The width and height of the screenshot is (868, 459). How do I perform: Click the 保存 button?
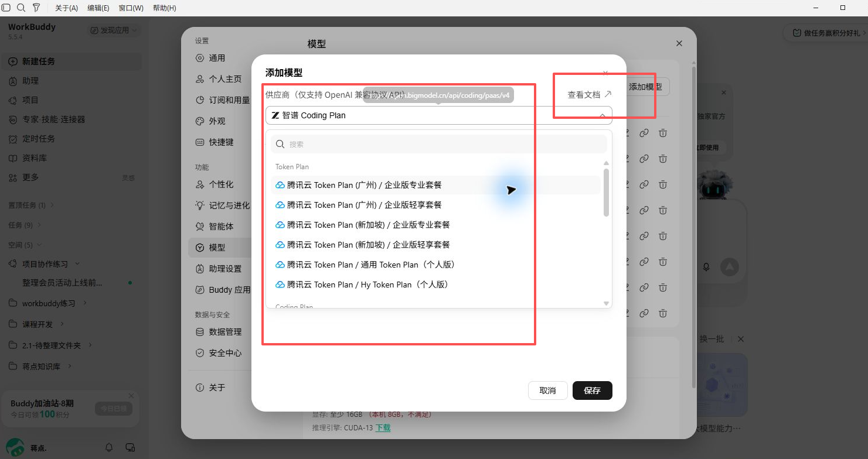point(593,391)
